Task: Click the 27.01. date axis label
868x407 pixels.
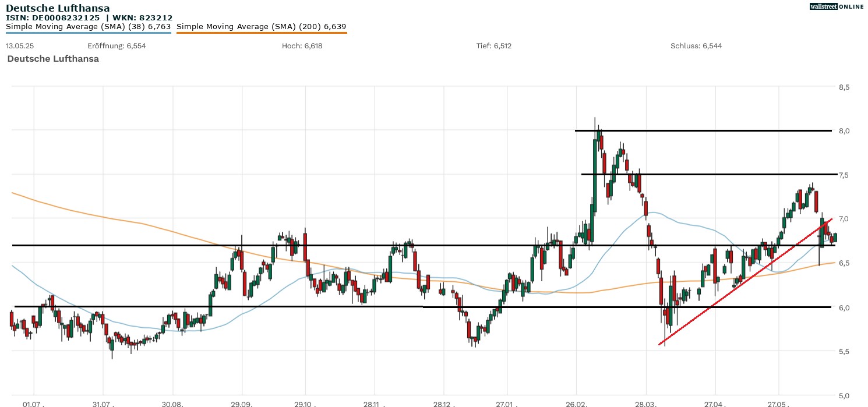Action: coord(507,403)
